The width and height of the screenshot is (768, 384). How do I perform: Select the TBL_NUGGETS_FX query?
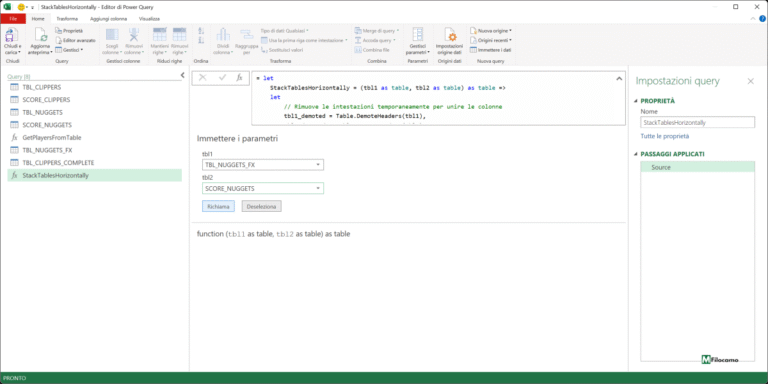[95, 150]
